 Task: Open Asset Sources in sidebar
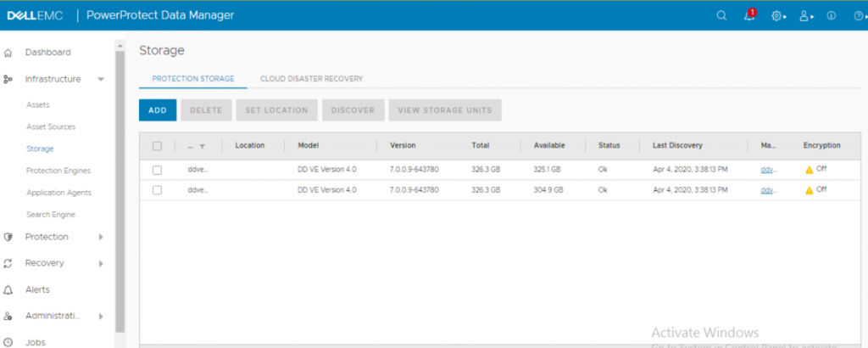tap(50, 127)
